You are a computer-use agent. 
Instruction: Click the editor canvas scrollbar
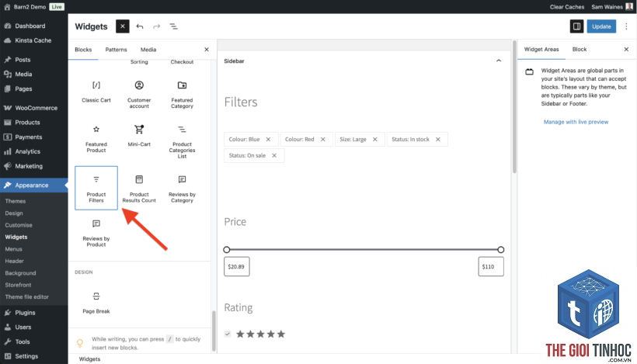[x=514, y=107]
